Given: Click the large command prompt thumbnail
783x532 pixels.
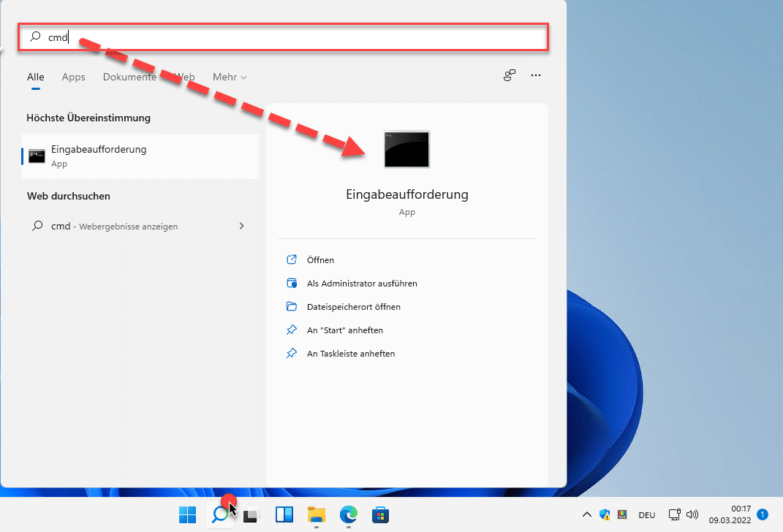Looking at the screenshot, I should [x=406, y=149].
